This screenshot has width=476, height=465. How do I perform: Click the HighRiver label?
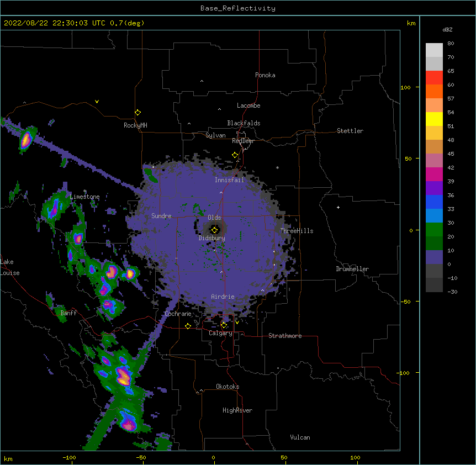(237, 410)
